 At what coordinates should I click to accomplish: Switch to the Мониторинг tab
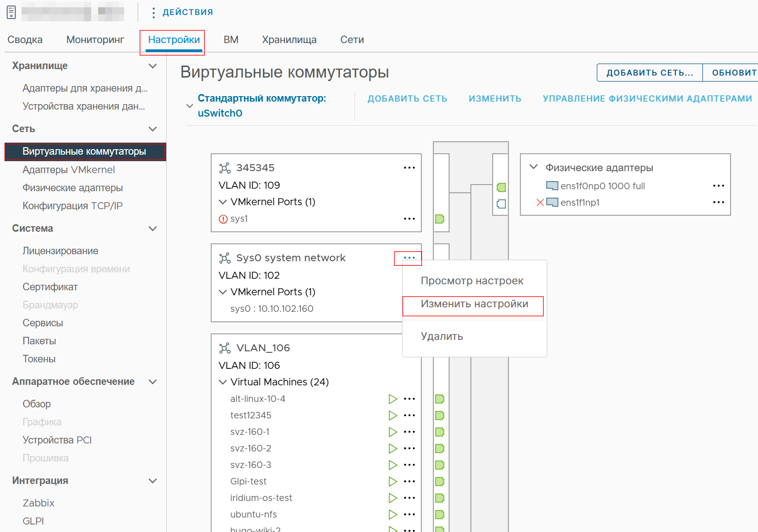(95, 40)
